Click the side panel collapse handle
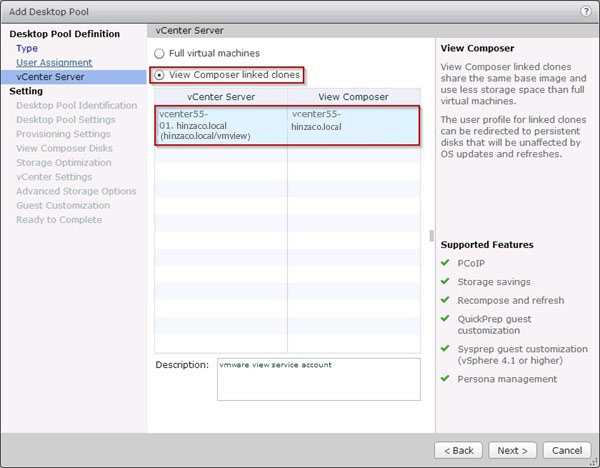 coord(432,236)
